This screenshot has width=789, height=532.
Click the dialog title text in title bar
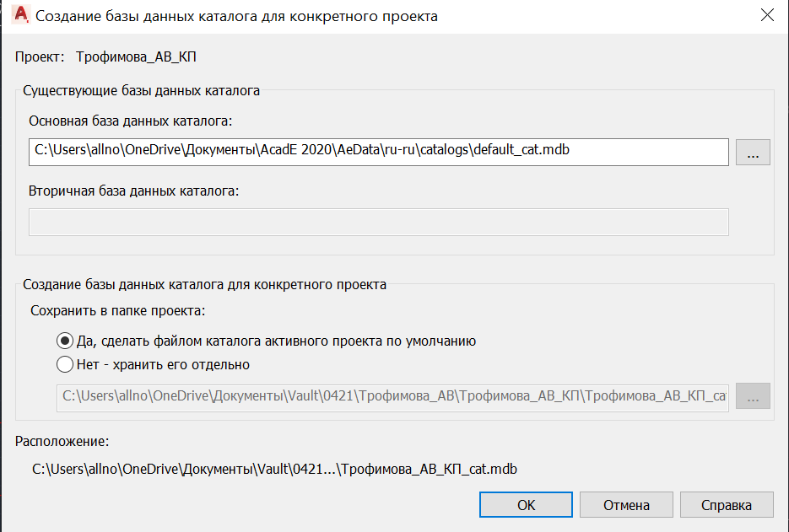point(236,16)
